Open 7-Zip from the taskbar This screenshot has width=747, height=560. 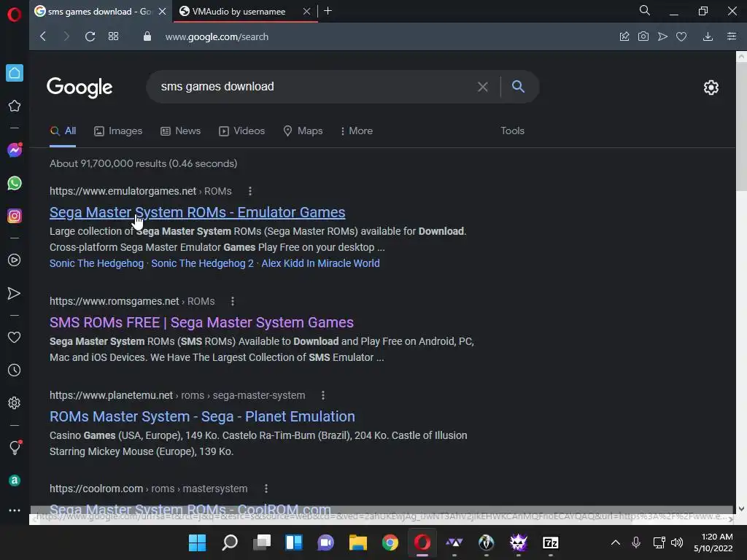click(551, 542)
